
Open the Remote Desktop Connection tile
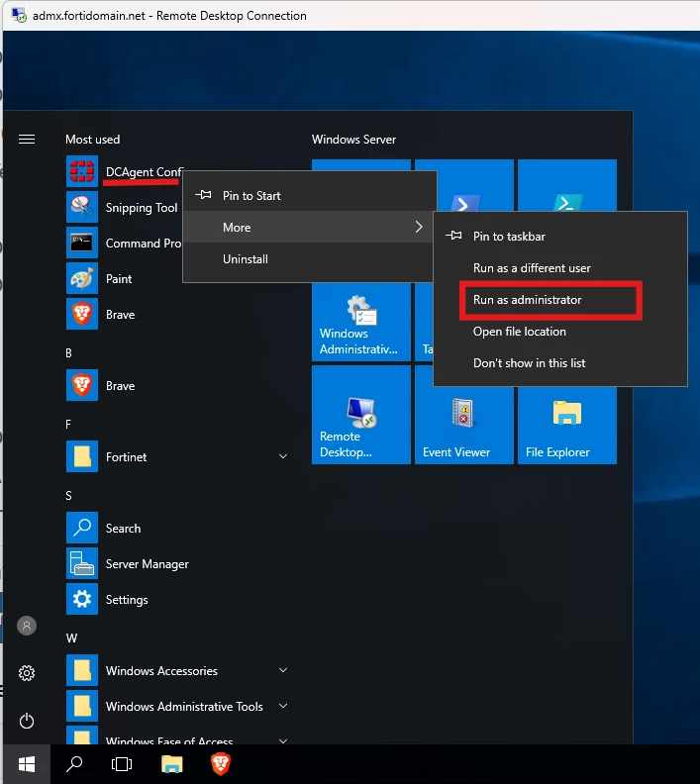[x=361, y=415]
